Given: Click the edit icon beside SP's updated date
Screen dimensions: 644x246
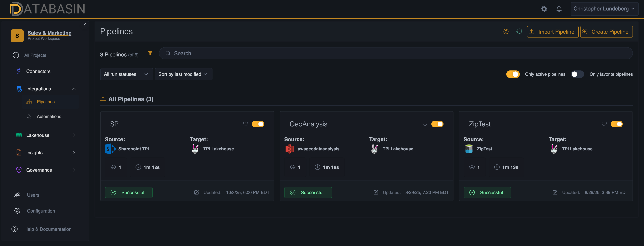Looking at the screenshot, I should [196, 192].
